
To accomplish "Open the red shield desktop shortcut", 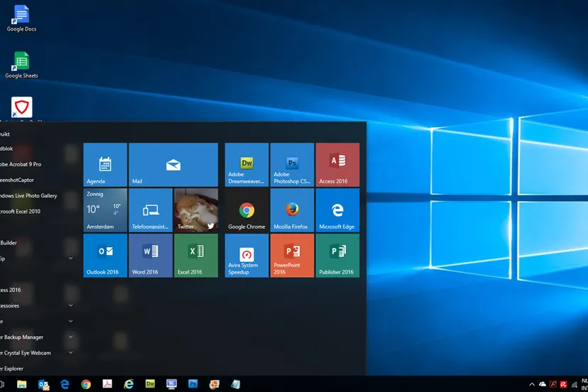I will tap(21, 108).
